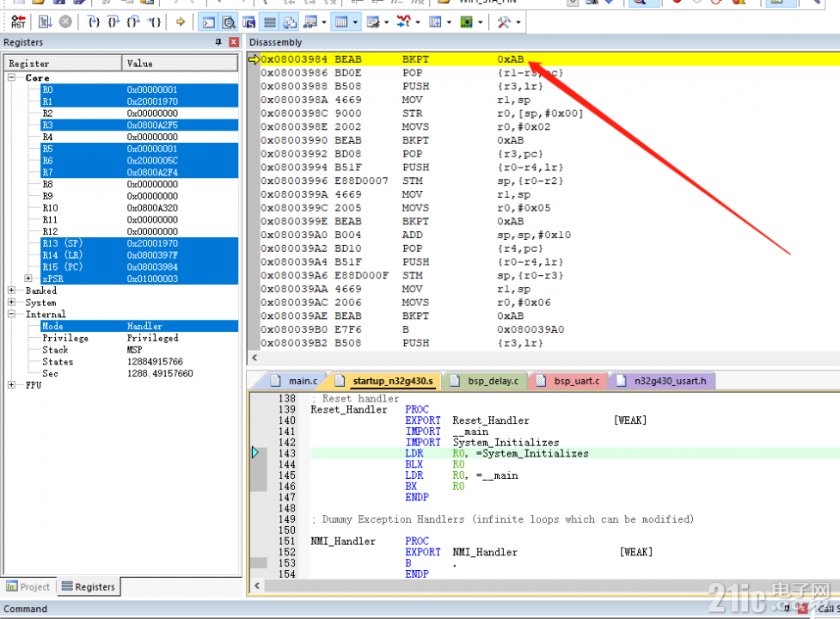Switch to the bsp_uart.c tab

(570, 381)
